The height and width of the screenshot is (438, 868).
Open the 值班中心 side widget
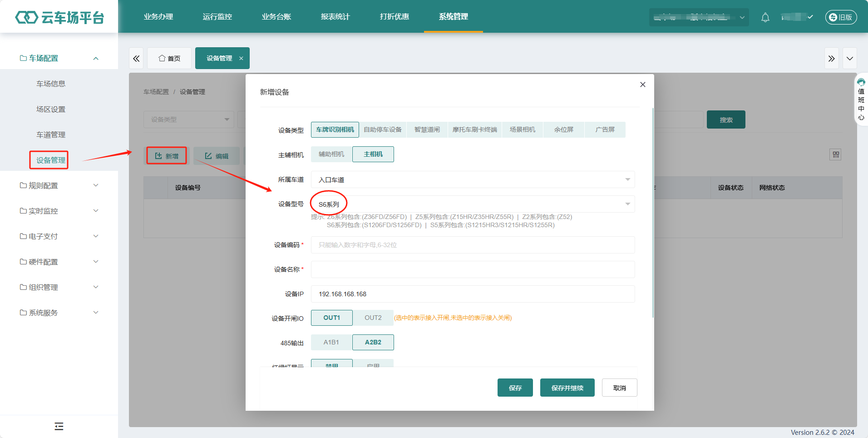[861, 100]
